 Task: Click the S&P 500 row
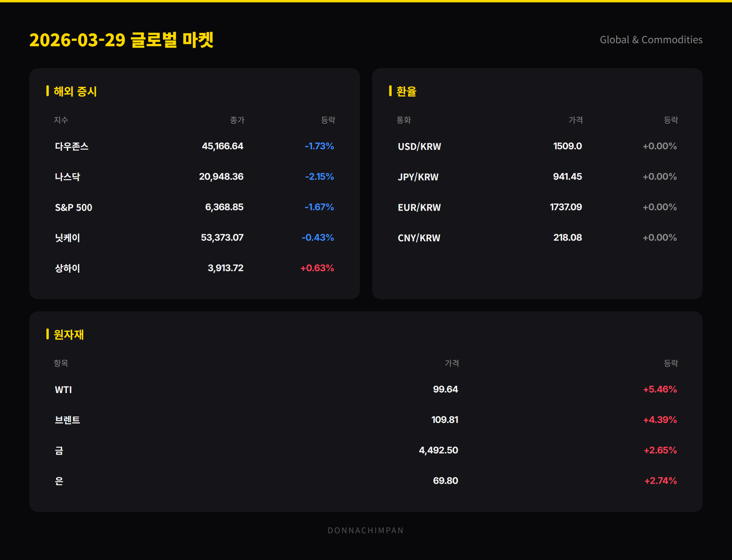[x=74, y=207]
